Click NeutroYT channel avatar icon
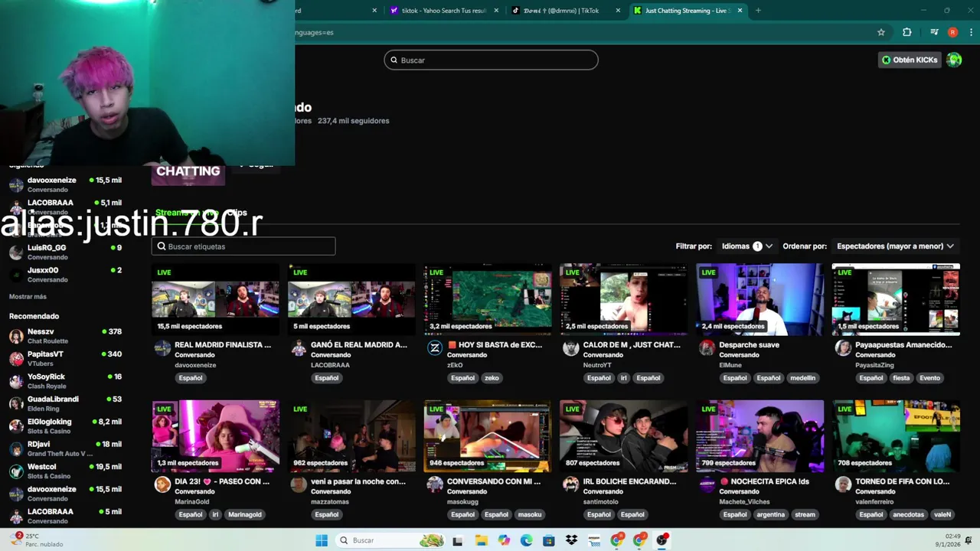The width and height of the screenshot is (980, 551). [571, 348]
